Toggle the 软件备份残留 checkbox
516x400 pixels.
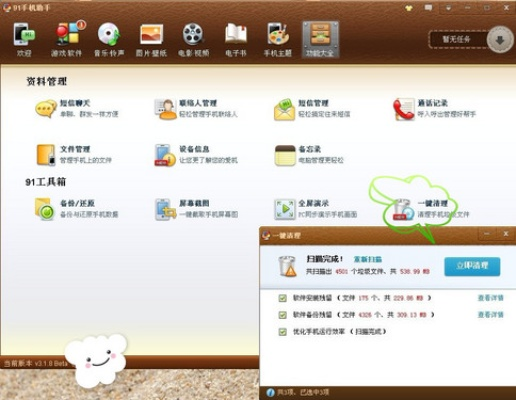pyautogui.click(x=282, y=315)
